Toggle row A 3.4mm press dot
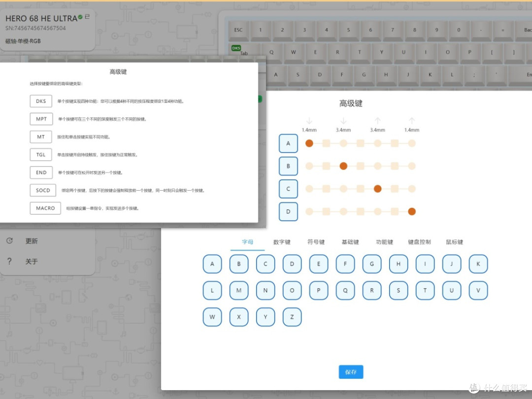This screenshot has height=399, width=532. (x=343, y=143)
